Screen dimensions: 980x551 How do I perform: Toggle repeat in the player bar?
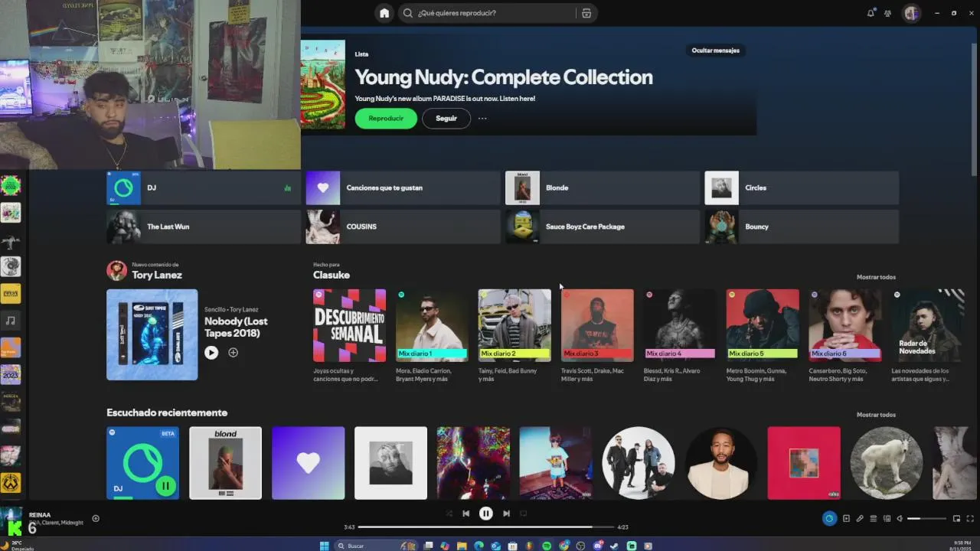(524, 514)
